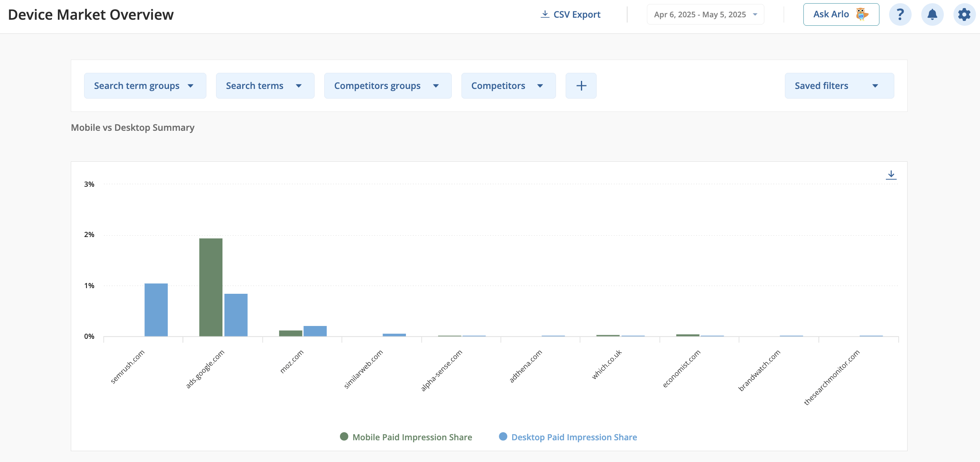This screenshot has height=462, width=980.
Task: Toggle Desktop Paid Impression Share legend
Action: (x=568, y=437)
